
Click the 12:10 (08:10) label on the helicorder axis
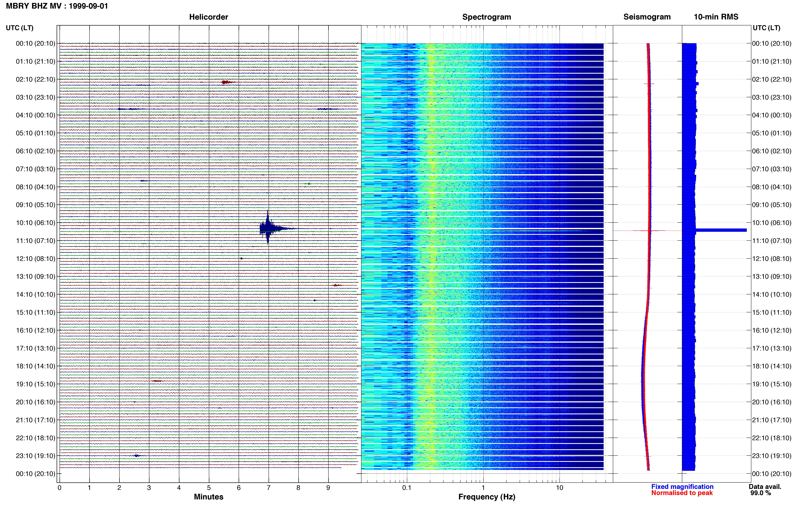[36, 259]
